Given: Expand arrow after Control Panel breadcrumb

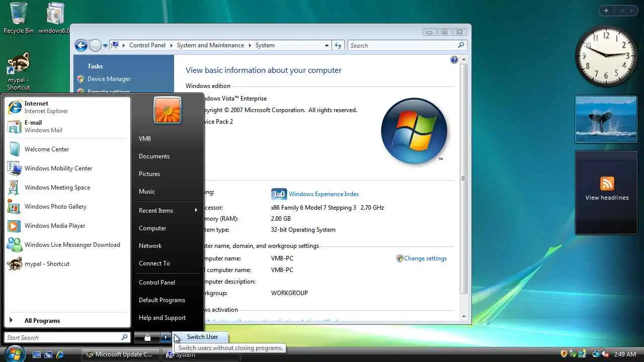Looking at the screenshot, I should pyautogui.click(x=171, y=45).
